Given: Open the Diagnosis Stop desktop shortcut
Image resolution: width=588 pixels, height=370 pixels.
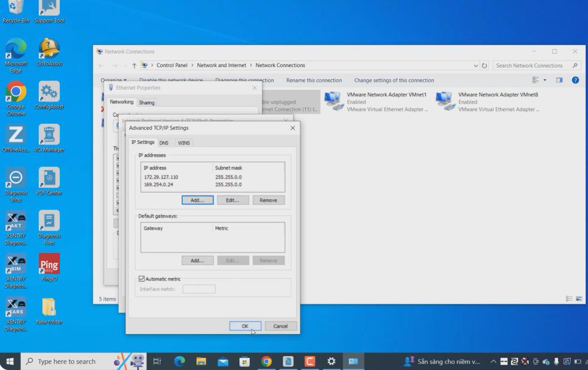Looking at the screenshot, I should pyautogui.click(x=16, y=185).
